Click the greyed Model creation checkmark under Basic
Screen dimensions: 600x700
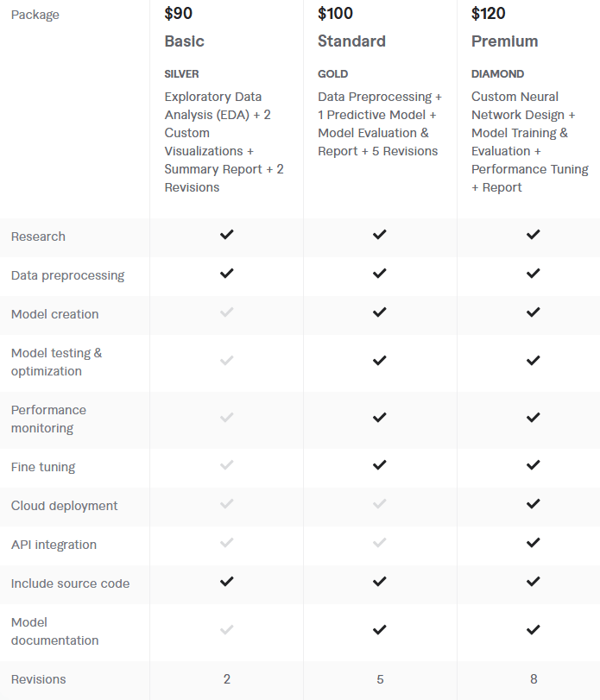pyautogui.click(x=226, y=312)
